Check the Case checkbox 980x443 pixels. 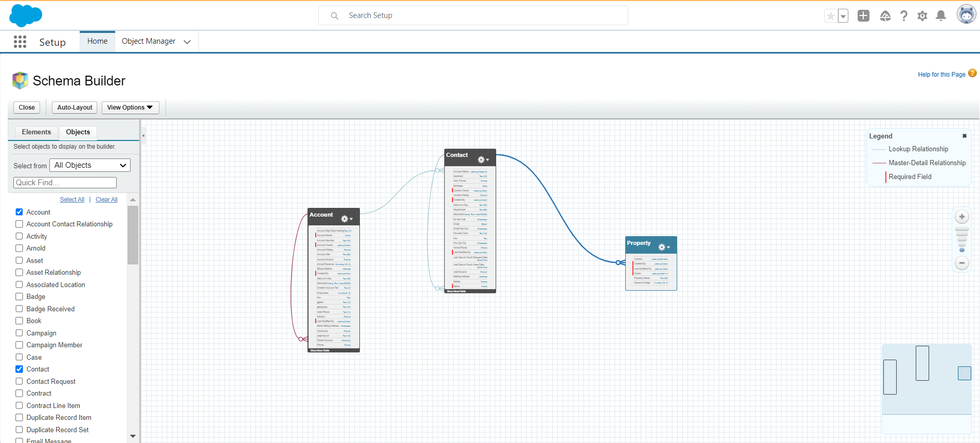19,357
